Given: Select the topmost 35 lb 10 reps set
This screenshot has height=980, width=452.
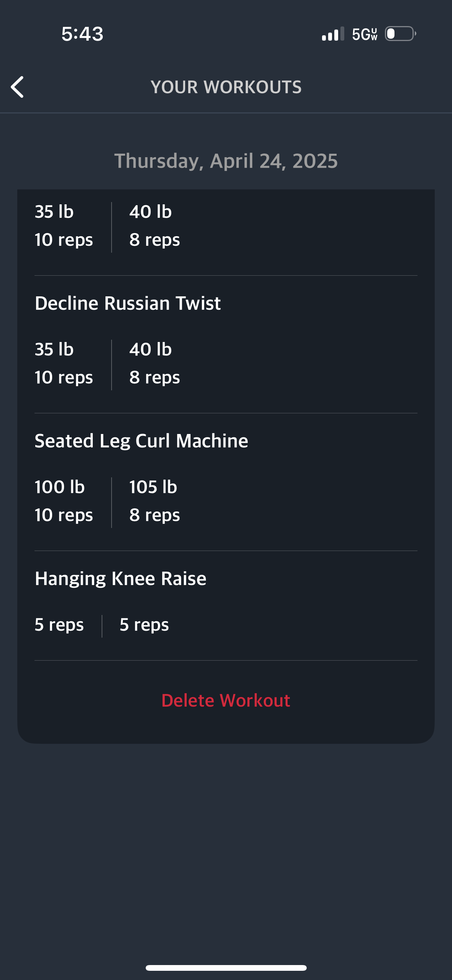Looking at the screenshot, I should (64, 225).
